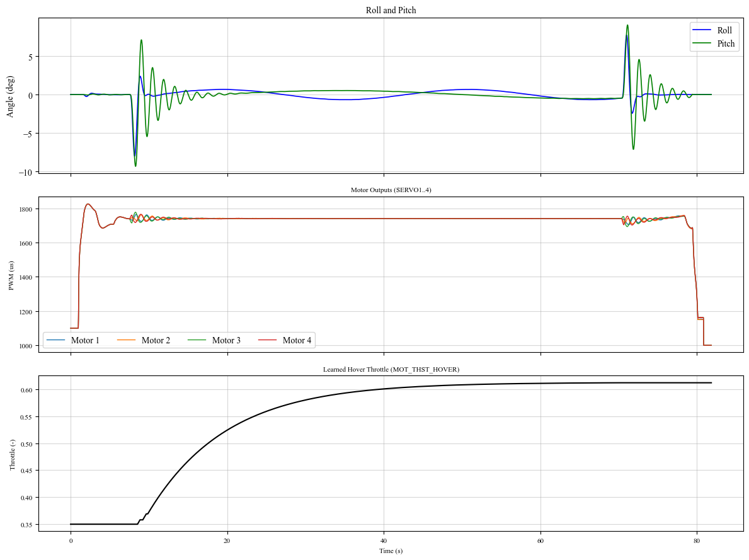Click the 1400 tick label on PWM axis

(x=26, y=278)
